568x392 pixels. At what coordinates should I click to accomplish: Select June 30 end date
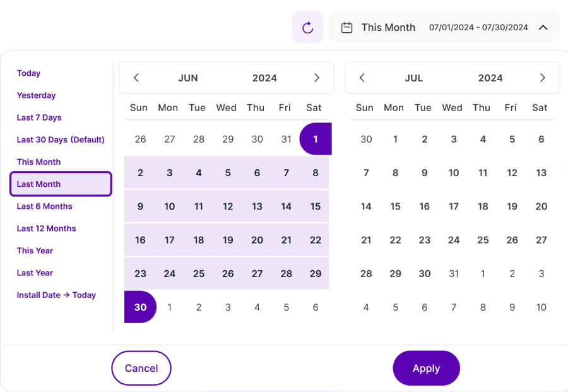point(140,307)
